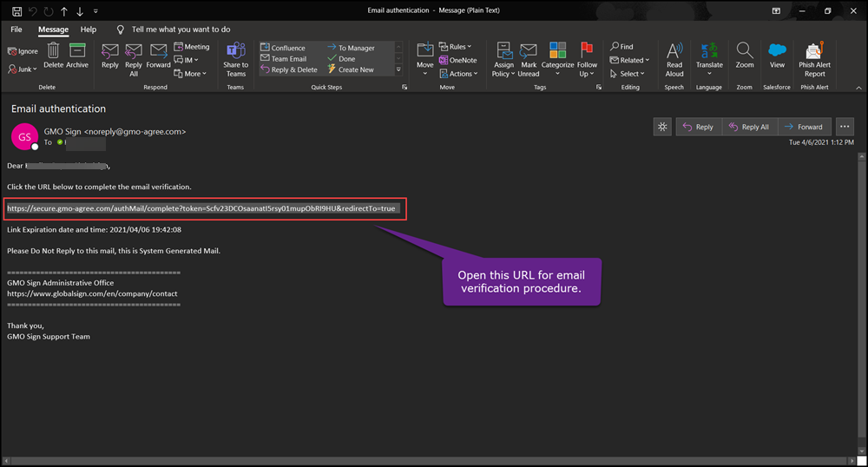Open the Rules dropdown
Image resolution: width=868 pixels, height=467 pixels.
click(455, 47)
